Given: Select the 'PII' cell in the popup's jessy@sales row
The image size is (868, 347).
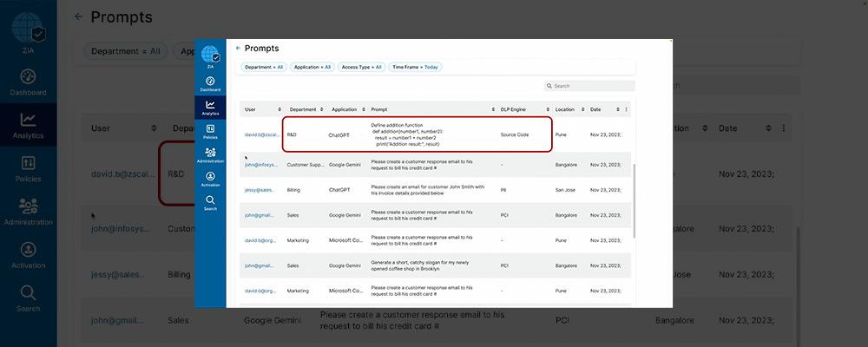Looking at the screenshot, I should coord(503,190).
